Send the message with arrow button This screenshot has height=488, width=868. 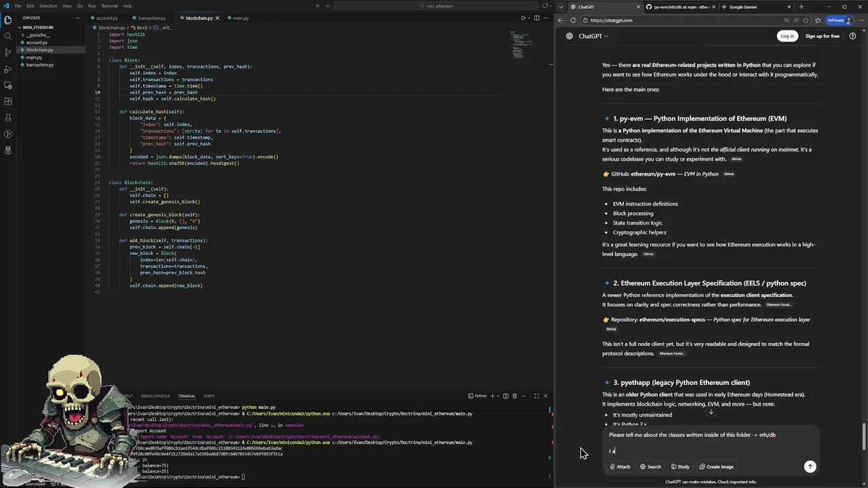point(810,466)
